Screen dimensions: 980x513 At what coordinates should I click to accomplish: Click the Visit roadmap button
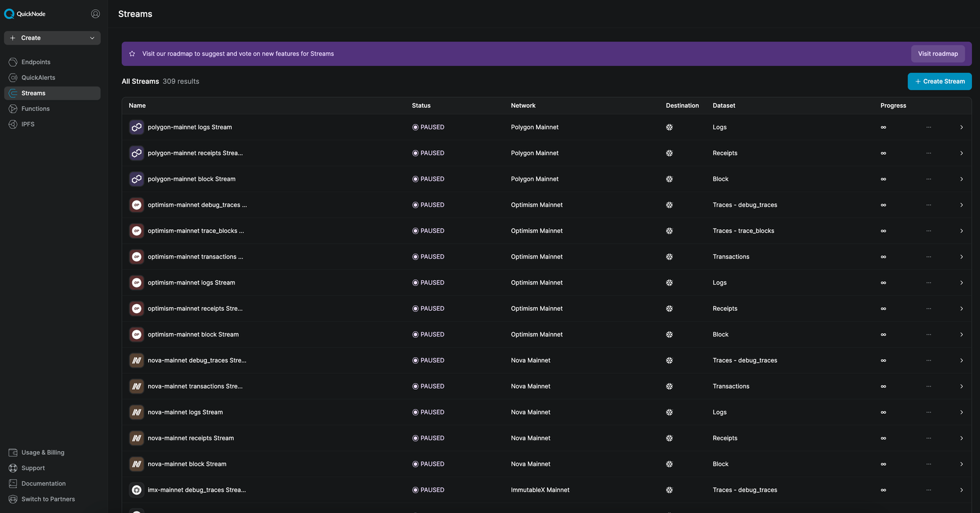938,54
